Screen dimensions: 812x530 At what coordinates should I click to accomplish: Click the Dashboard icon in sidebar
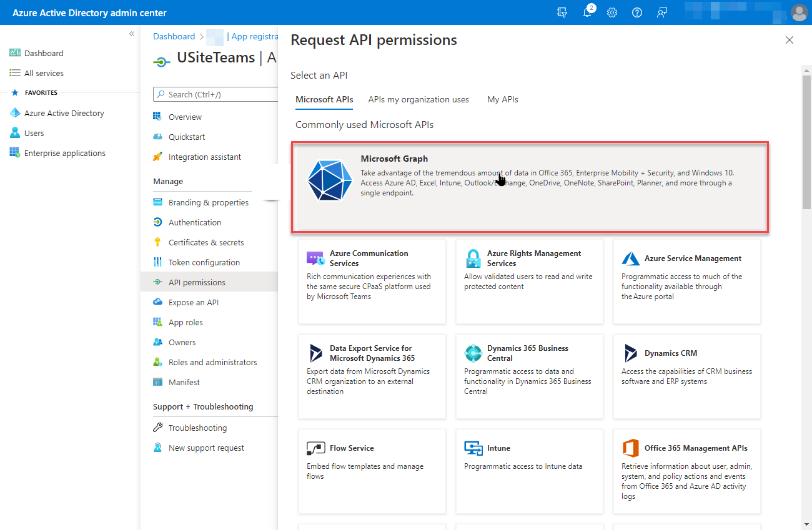[15, 53]
